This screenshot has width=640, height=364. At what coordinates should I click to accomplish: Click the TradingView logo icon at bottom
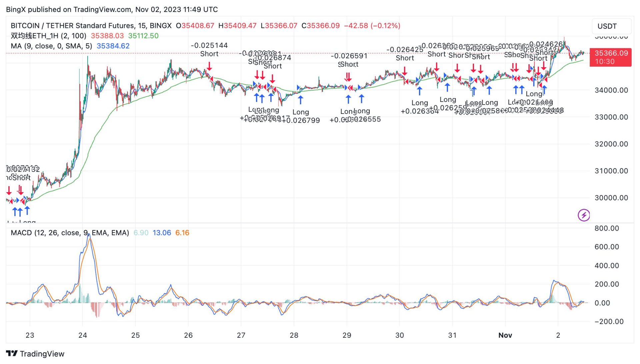12,353
